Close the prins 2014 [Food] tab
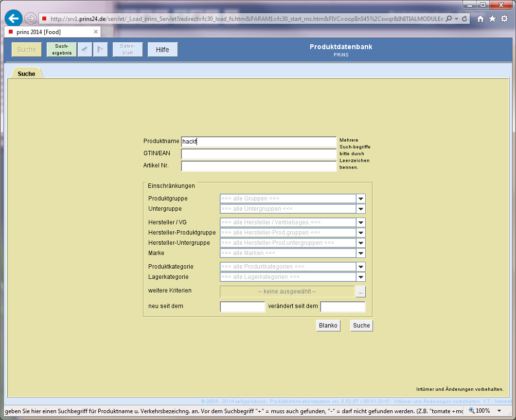Viewport: 516px width, 420px height. pos(96,32)
